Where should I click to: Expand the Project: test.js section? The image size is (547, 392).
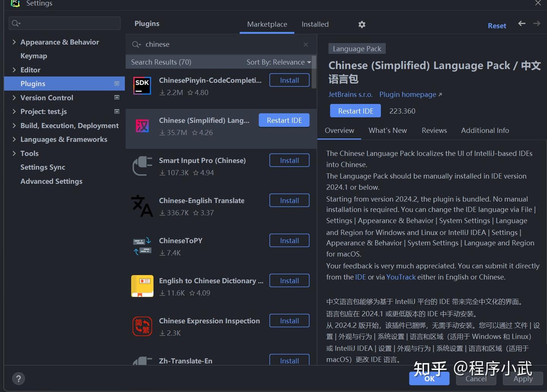pos(14,112)
